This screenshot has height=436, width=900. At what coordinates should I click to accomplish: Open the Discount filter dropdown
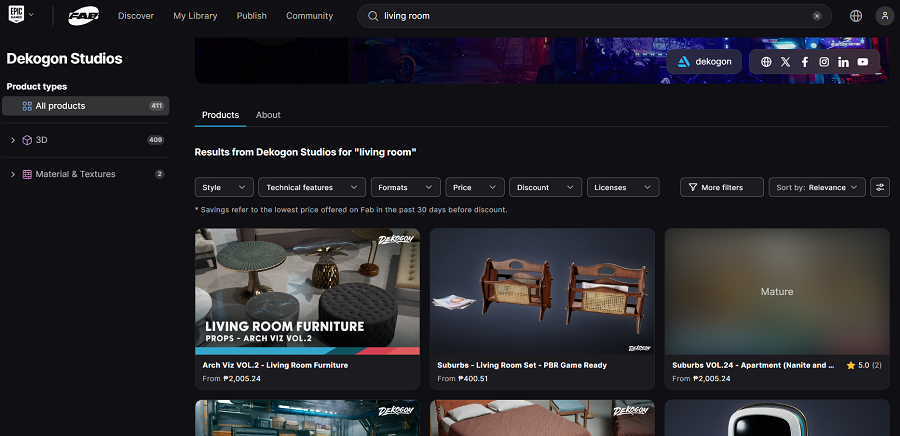pyautogui.click(x=545, y=188)
